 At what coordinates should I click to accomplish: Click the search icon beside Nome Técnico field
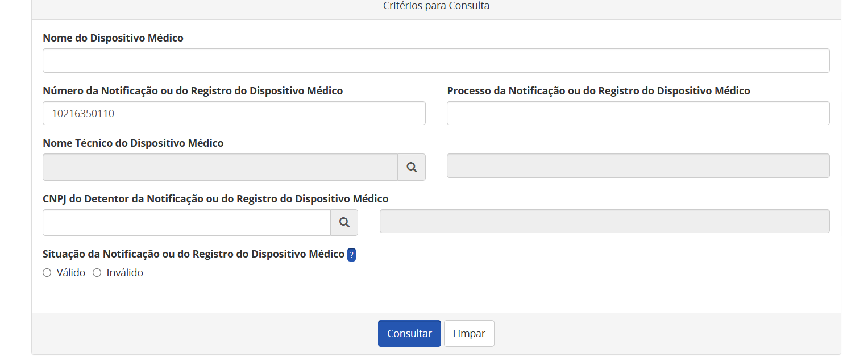click(x=412, y=167)
